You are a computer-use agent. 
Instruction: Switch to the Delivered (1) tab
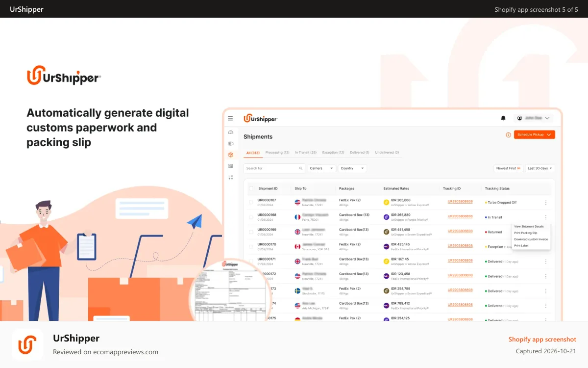click(x=360, y=153)
